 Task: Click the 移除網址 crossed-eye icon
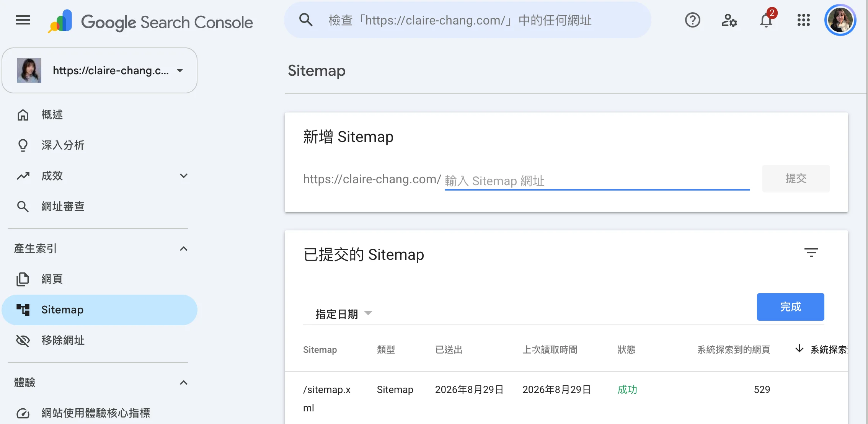(23, 341)
